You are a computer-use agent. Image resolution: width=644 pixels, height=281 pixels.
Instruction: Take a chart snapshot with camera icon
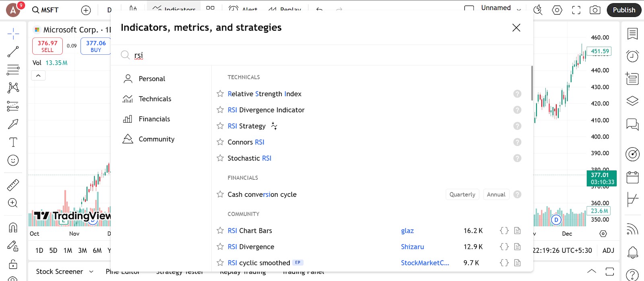click(x=595, y=10)
